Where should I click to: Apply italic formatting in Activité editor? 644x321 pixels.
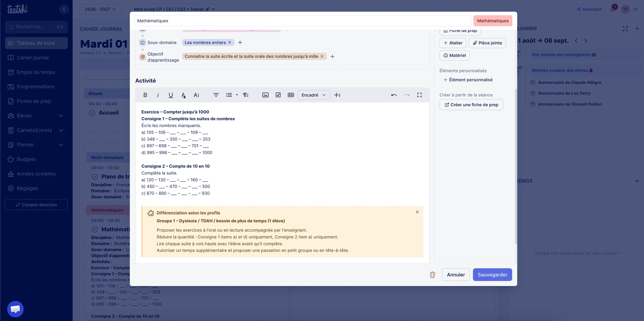click(158, 95)
